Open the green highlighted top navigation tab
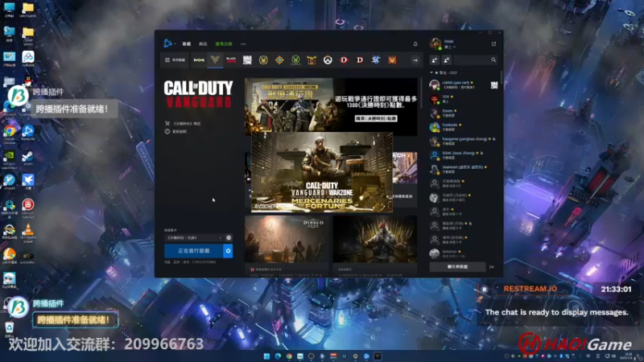644x362 pixels. point(224,44)
